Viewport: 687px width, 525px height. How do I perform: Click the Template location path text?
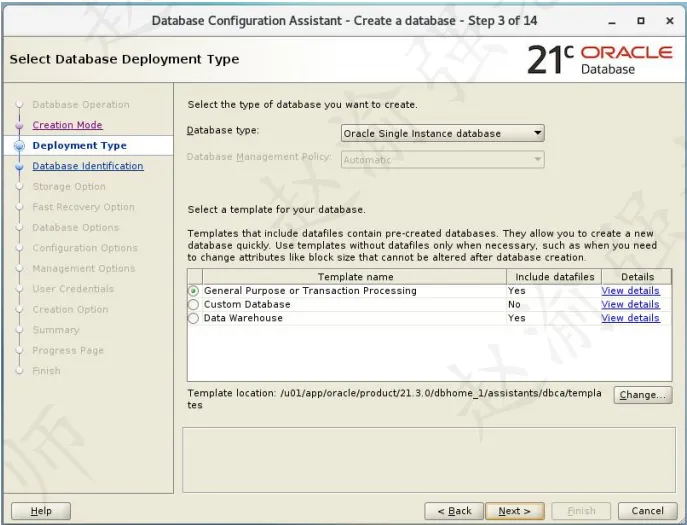(394, 399)
